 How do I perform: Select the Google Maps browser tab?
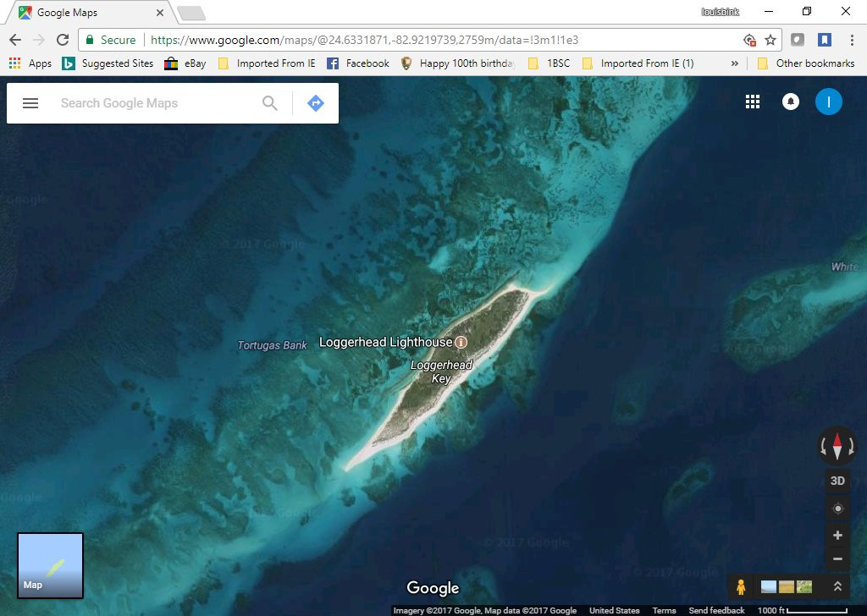[x=89, y=13]
